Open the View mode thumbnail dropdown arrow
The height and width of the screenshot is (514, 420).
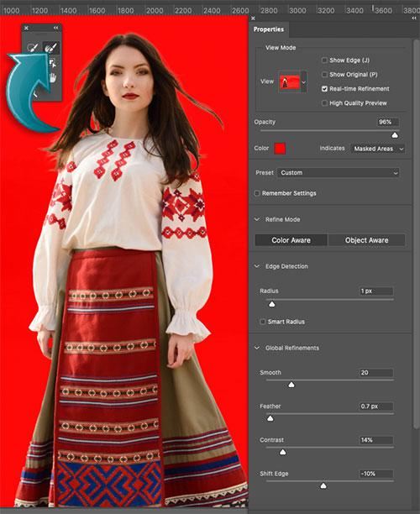(303, 82)
